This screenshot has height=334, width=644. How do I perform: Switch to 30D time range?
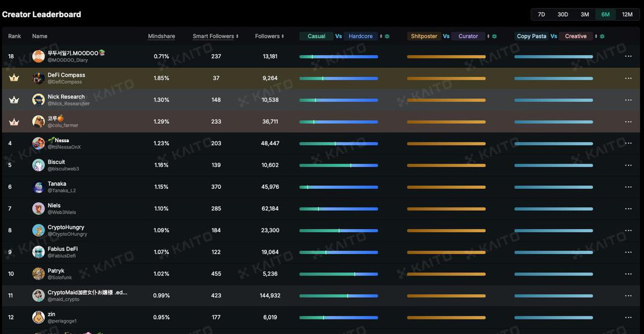click(x=563, y=14)
